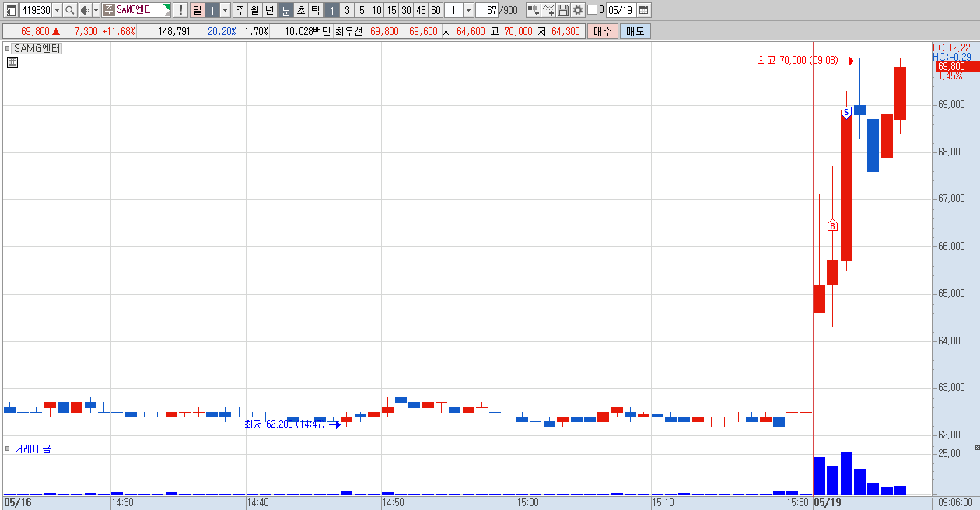The image size is (980, 510).
Task: Select the 초 second period toggle
Action: (x=300, y=10)
